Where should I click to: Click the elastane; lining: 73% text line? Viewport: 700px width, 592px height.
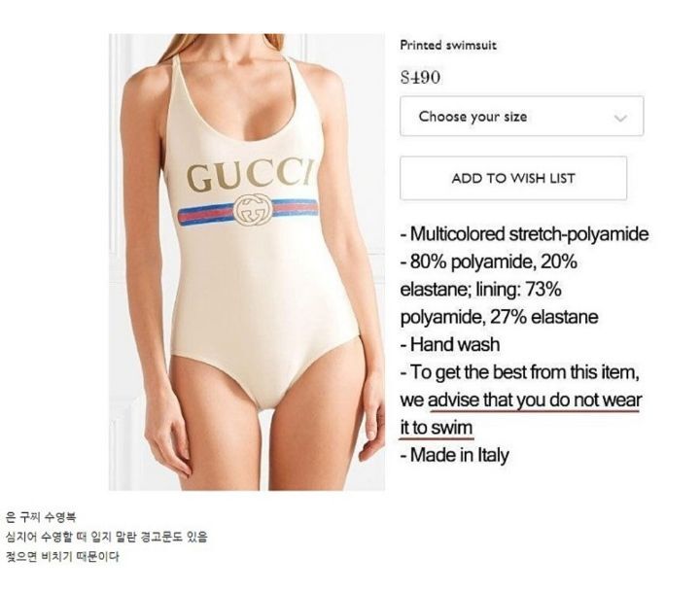click(x=481, y=290)
